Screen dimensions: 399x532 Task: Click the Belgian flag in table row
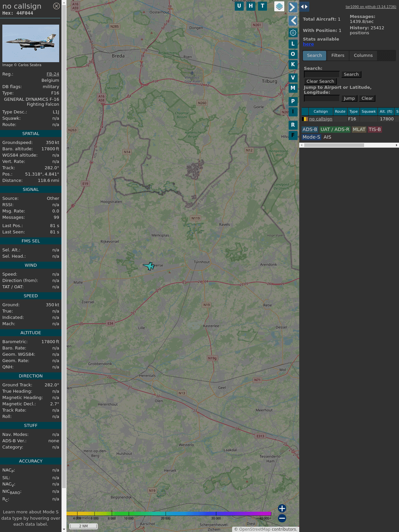[x=305, y=119]
